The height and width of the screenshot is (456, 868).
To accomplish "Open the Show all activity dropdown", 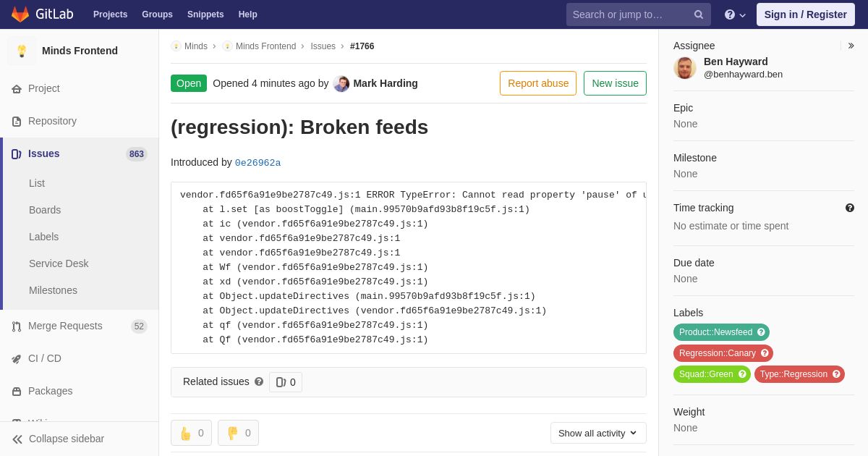I will [x=598, y=433].
